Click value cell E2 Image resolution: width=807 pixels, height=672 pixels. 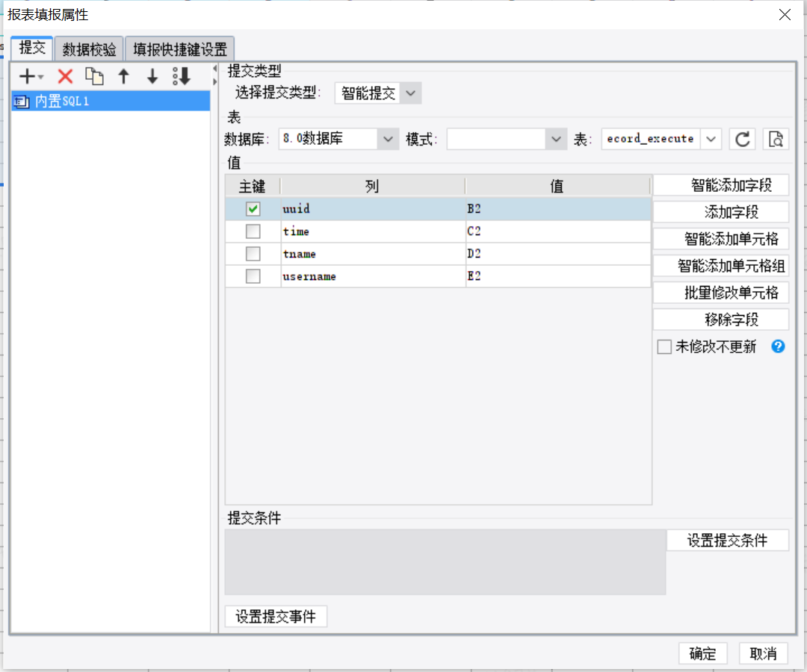pos(558,276)
